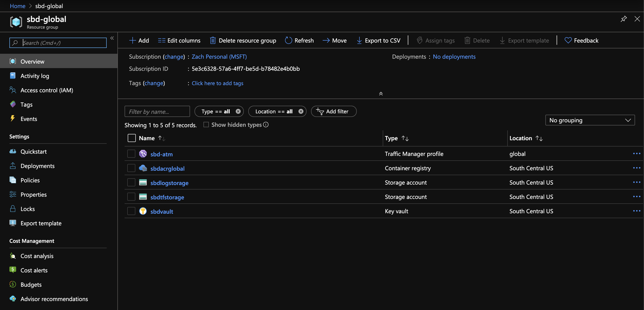Remove the Location filter with its X icon

point(301,111)
